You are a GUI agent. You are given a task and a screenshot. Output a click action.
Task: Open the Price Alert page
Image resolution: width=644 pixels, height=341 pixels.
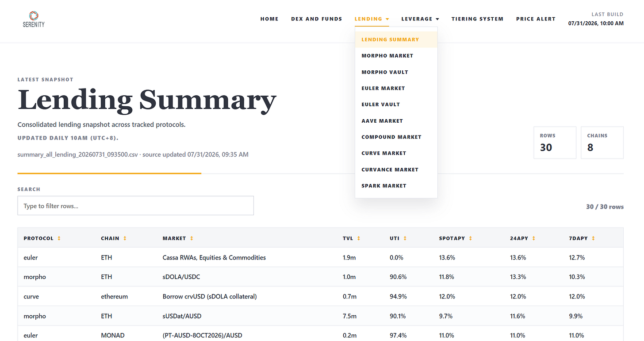pos(536,19)
